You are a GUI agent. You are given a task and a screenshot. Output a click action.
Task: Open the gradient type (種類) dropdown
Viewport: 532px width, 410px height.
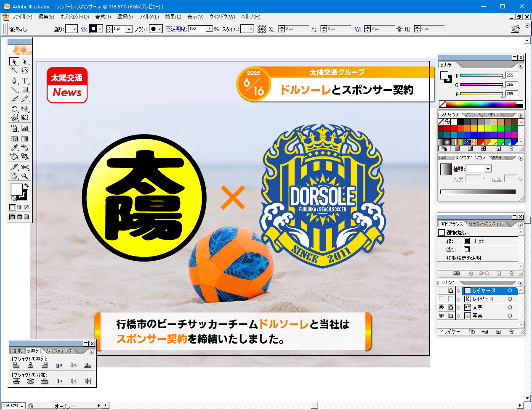click(x=488, y=169)
